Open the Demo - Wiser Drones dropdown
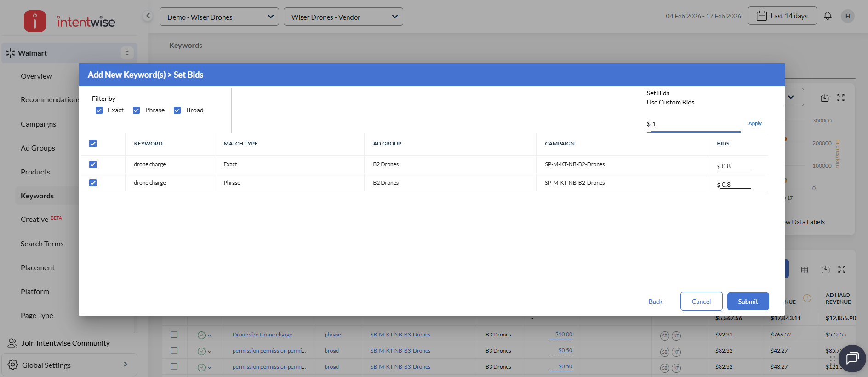 pyautogui.click(x=219, y=17)
